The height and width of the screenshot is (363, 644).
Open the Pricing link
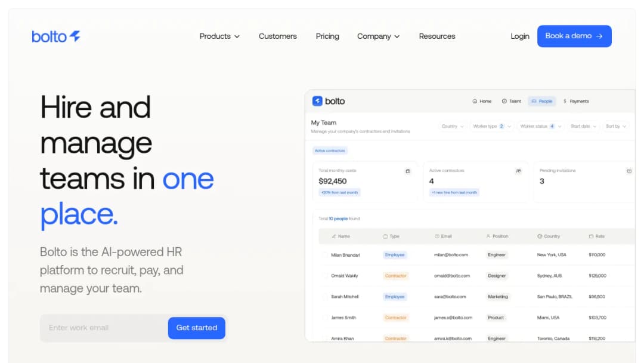coord(327,36)
